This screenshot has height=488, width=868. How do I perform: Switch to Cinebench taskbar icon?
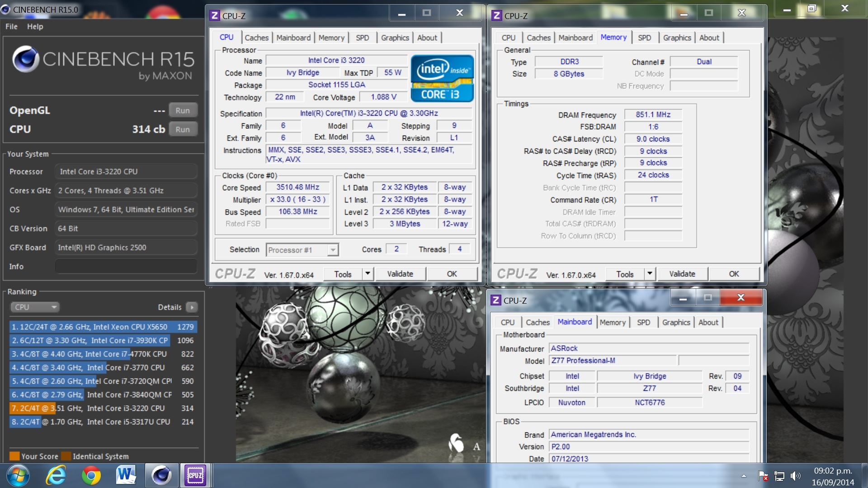click(x=161, y=475)
